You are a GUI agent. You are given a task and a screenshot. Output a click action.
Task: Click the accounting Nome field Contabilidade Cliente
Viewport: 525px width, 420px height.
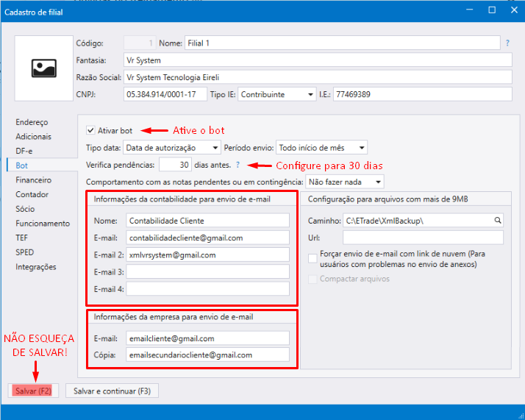click(208, 221)
